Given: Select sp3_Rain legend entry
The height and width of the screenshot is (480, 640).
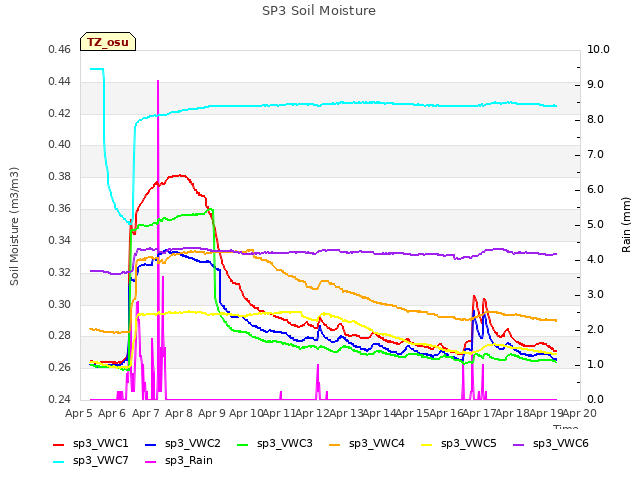Looking at the screenshot, I should 179,461.
